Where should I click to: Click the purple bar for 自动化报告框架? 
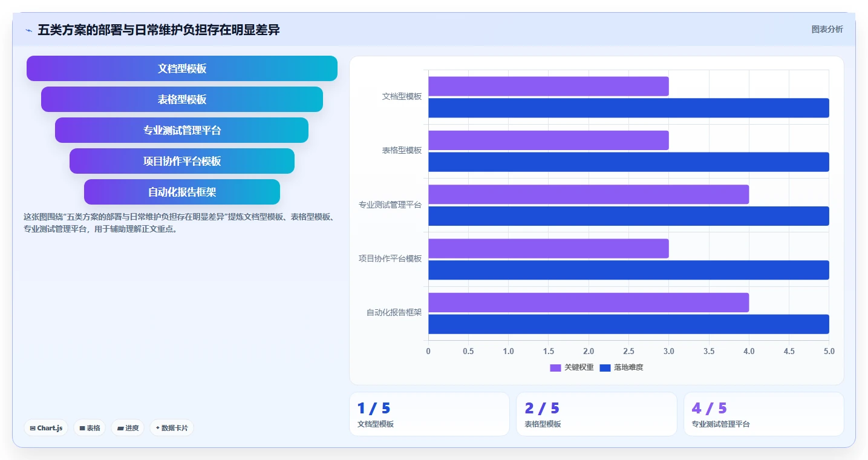589,303
